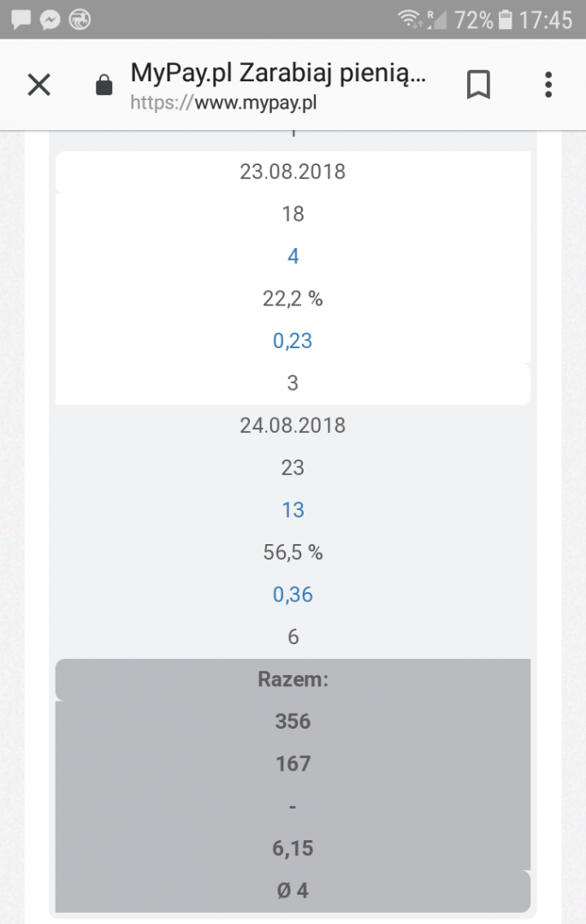Screen dimensions: 586x924
Task: Tap the message notification icon in status bar
Action: coord(21,19)
